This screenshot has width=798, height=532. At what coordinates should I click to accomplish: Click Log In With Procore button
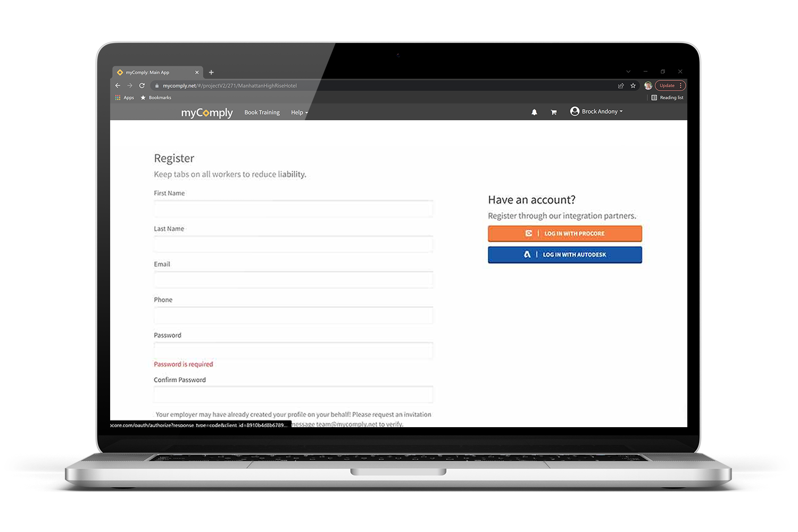(x=565, y=234)
